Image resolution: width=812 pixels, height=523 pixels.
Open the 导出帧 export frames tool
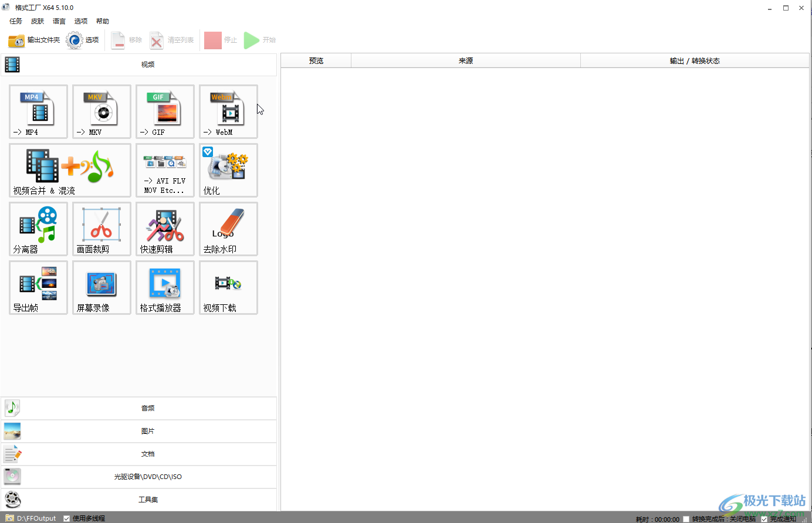pos(38,287)
